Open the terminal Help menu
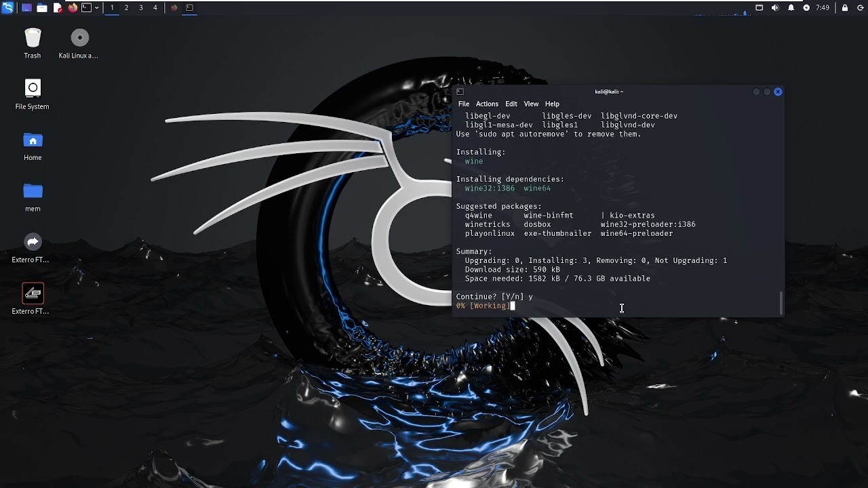Image resolution: width=868 pixels, height=488 pixels. click(x=552, y=104)
